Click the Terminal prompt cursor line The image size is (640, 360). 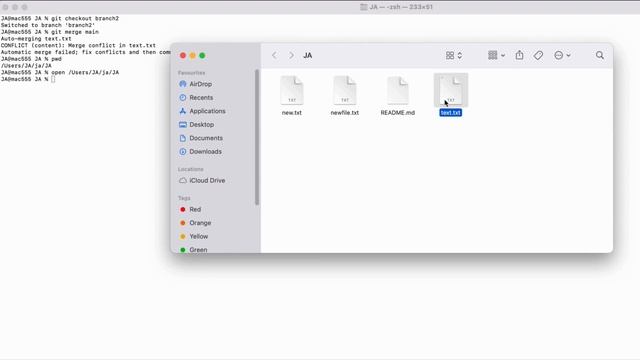pyautogui.click(x=28, y=79)
